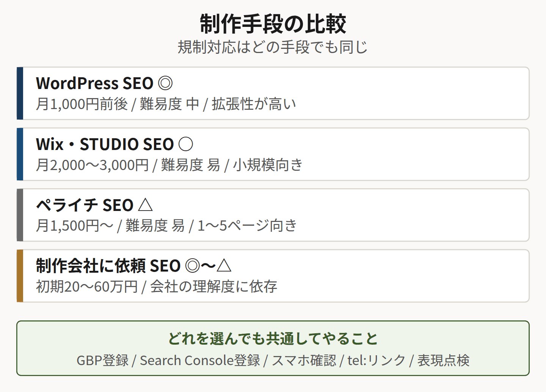Click the "月1,500円〜" price text
546x392 pixels.
click(x=75, y=225)
